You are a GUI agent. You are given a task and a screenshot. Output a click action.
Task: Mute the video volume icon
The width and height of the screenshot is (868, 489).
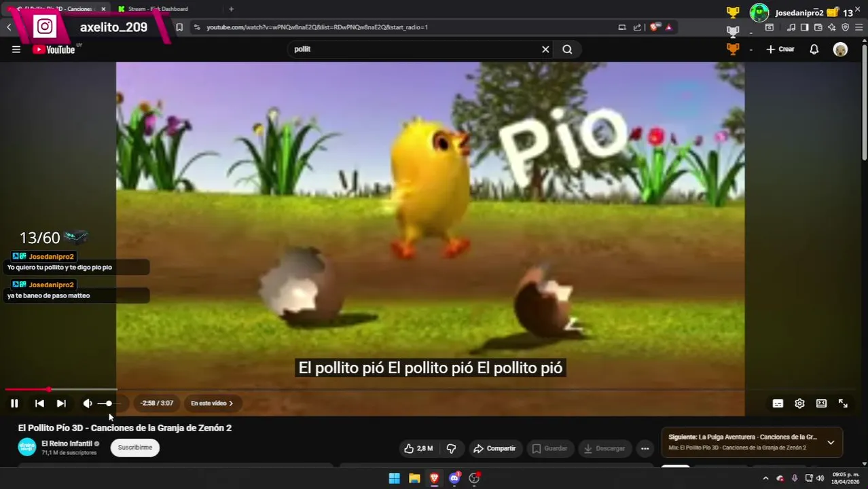click(88, 403)
